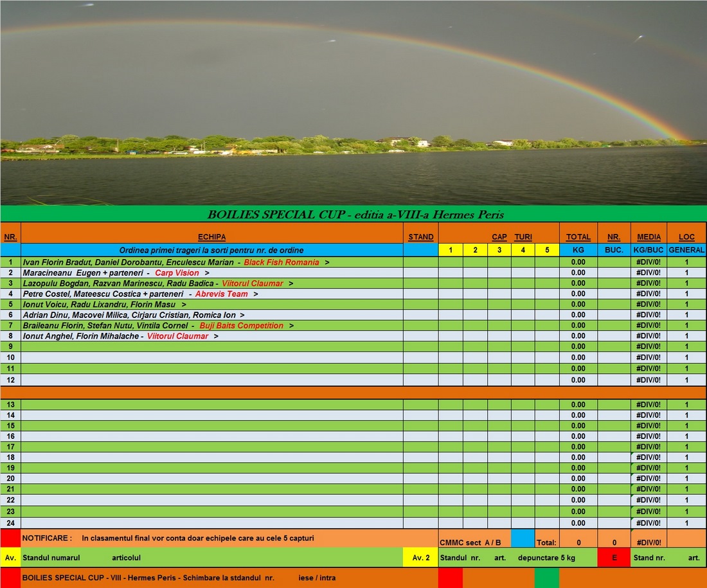Select the row number 24 cell
The width and height of the screenshot is (707, 588).
point(10,523)
